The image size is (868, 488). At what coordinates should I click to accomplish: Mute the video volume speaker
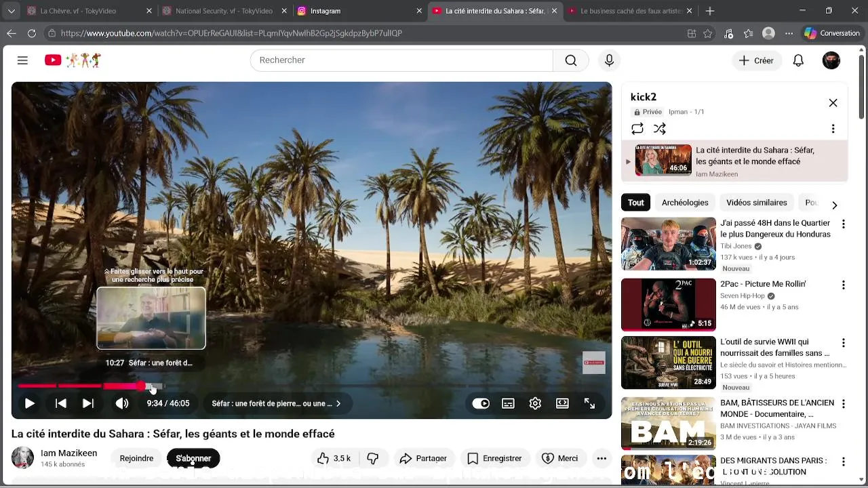point(122,403)
